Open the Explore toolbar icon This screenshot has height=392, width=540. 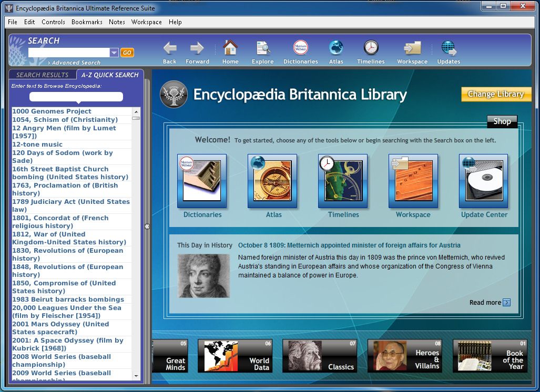coord(263,48)
